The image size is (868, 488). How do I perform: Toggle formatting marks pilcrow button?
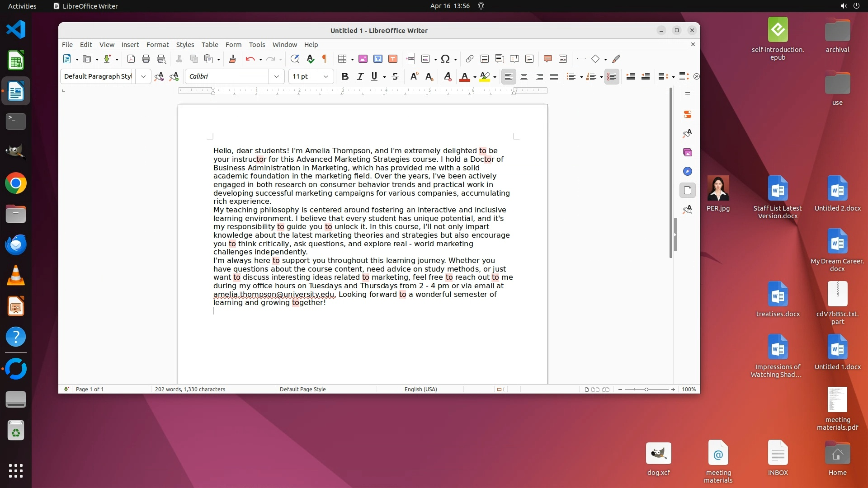pos(325,59)
